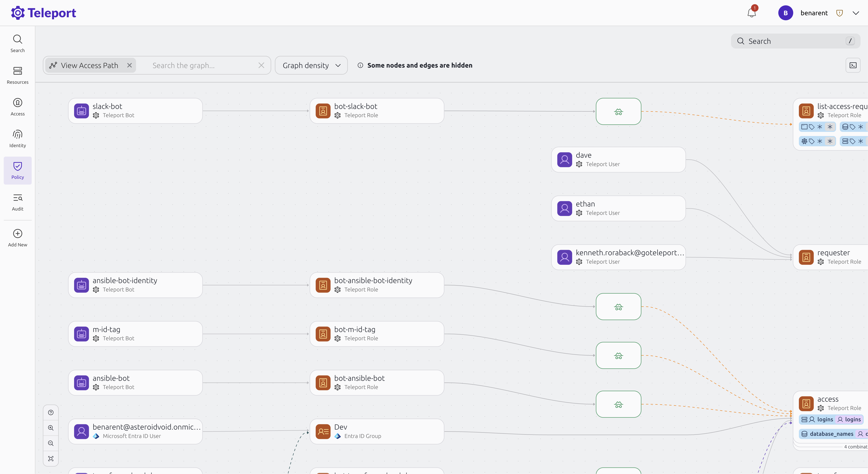Select the bot-m-id-tag role node

pyautogui.click(x=377, y=334)
